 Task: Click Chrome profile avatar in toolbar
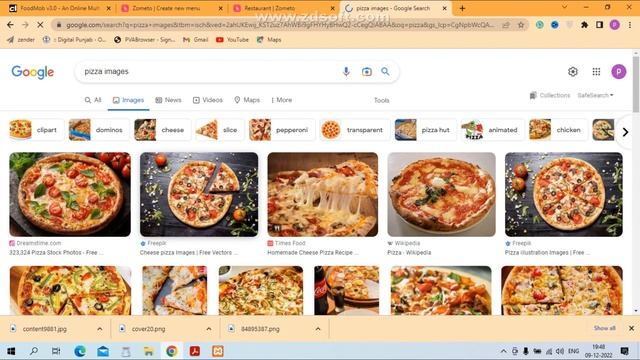(x=615, y=25)
